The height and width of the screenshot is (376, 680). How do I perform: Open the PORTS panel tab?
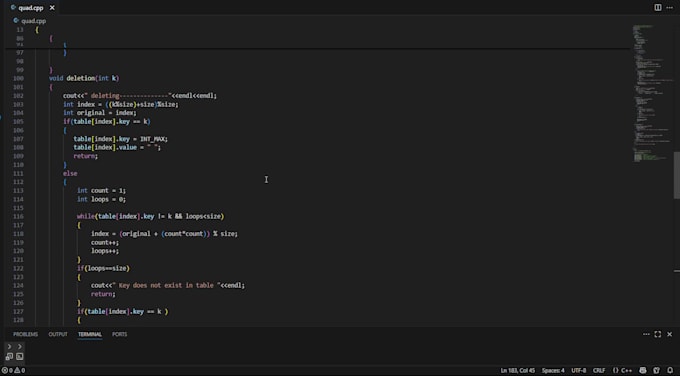[119, 334]
